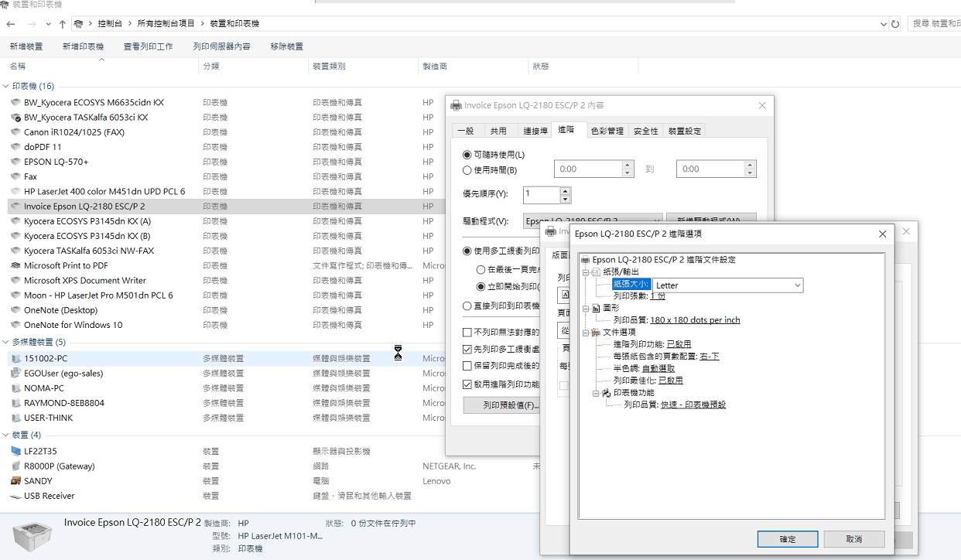Click the RAYMOND-8EB8804 device icon
961x560 pixels.
click(15, 403)
